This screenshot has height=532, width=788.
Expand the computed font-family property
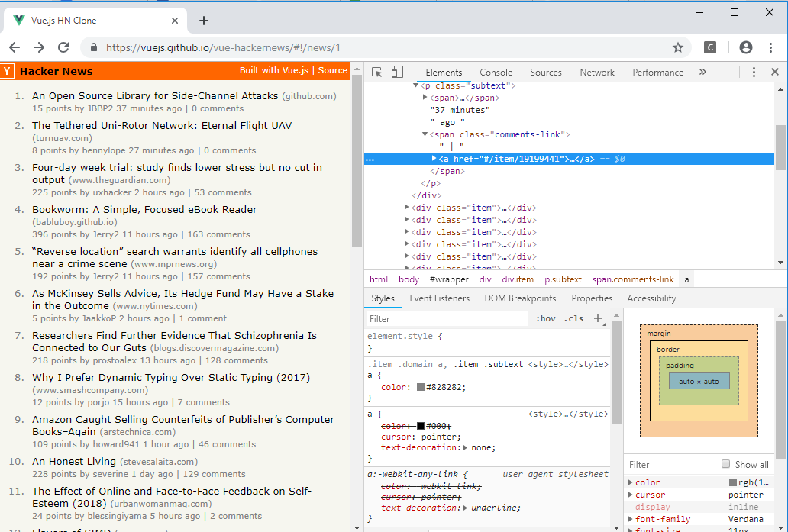click(631, 519)
